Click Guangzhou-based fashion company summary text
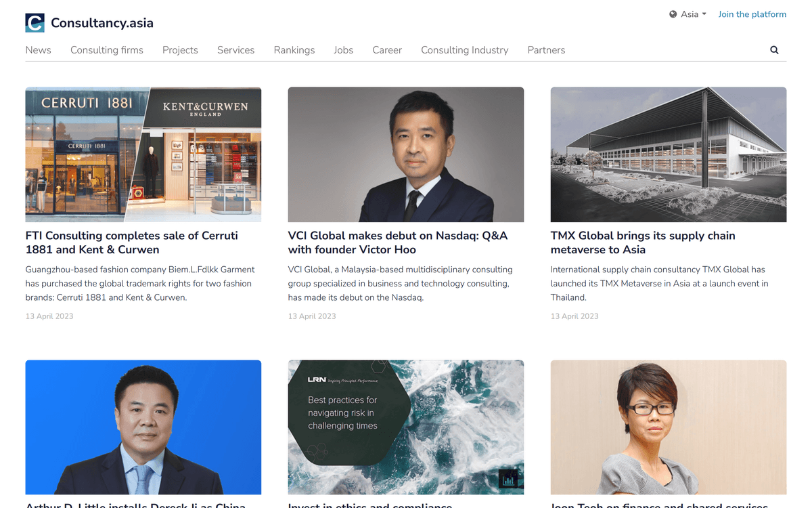 140,283
